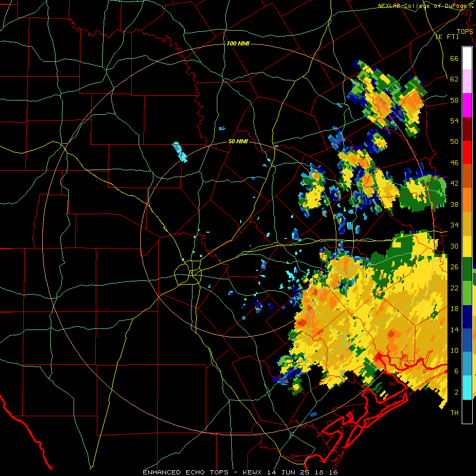Click legend value "66"
This screenshot has height=476, width=476.
click(x=454, y=58)
